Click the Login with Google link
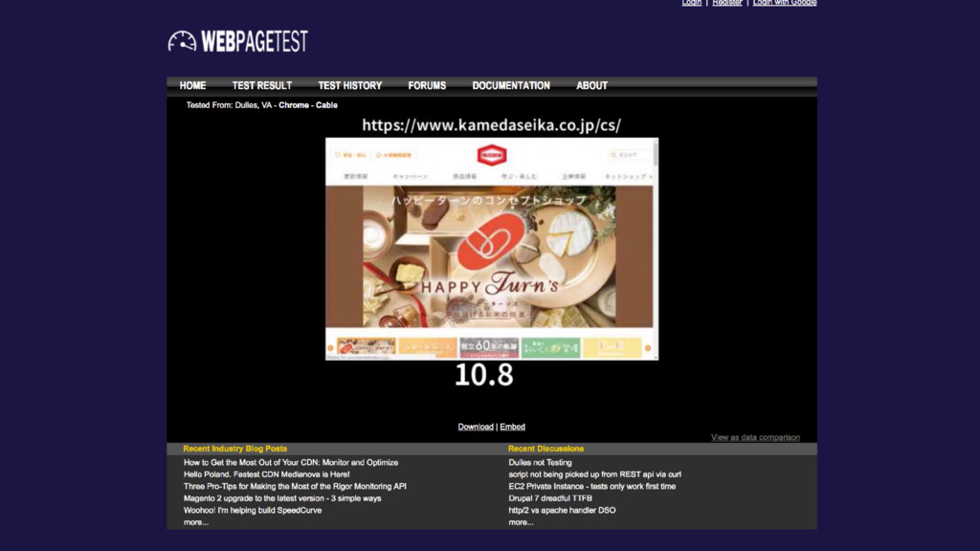The width and height of the screenshot is (980, 551). (x=785, y=3)
